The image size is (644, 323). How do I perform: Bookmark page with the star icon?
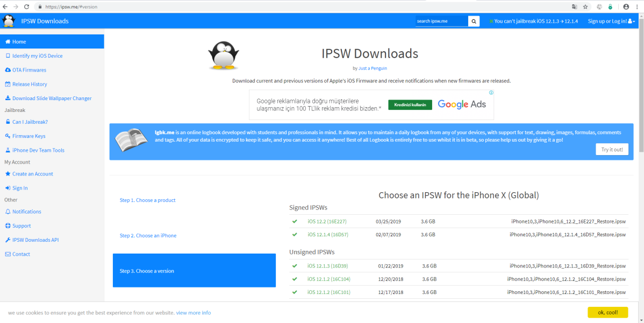point(585,7)
